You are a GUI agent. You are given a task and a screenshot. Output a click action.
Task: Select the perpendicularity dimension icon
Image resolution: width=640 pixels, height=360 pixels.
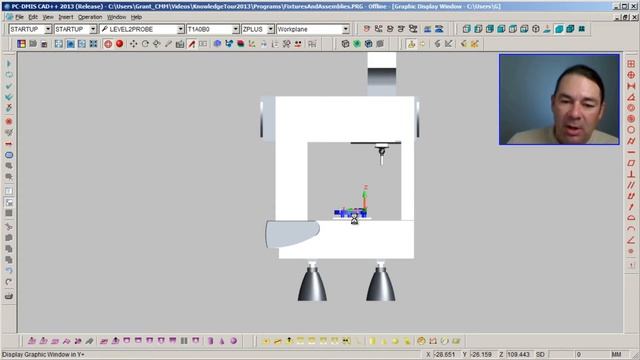pyautogui.click(x=631, y=174)
